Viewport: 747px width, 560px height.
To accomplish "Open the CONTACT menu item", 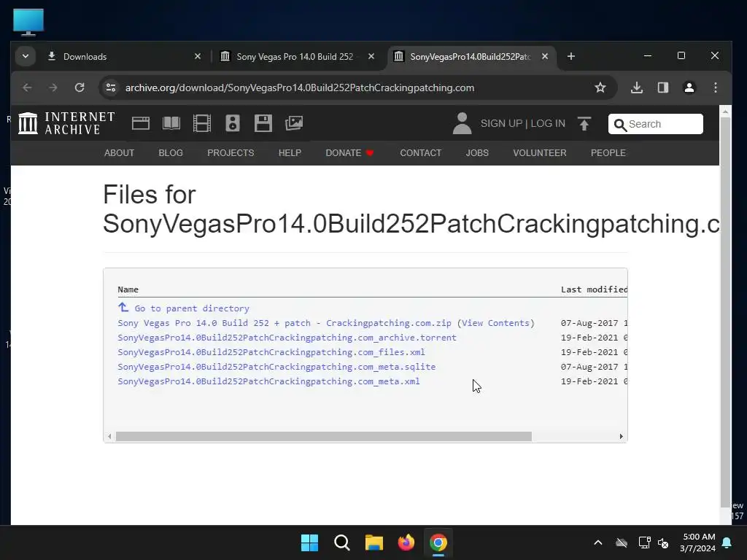I will [421, 153].
